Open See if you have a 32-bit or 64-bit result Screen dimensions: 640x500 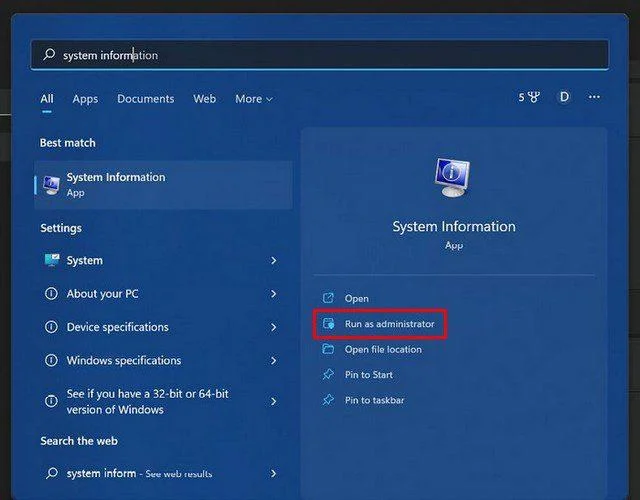pyautogui.click(x=163, y=402)
